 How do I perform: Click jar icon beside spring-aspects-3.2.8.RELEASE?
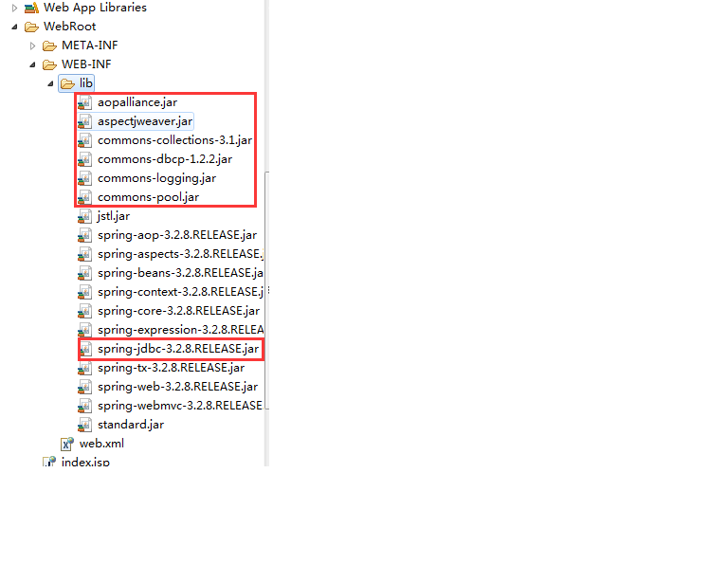(x=84, y=254)
